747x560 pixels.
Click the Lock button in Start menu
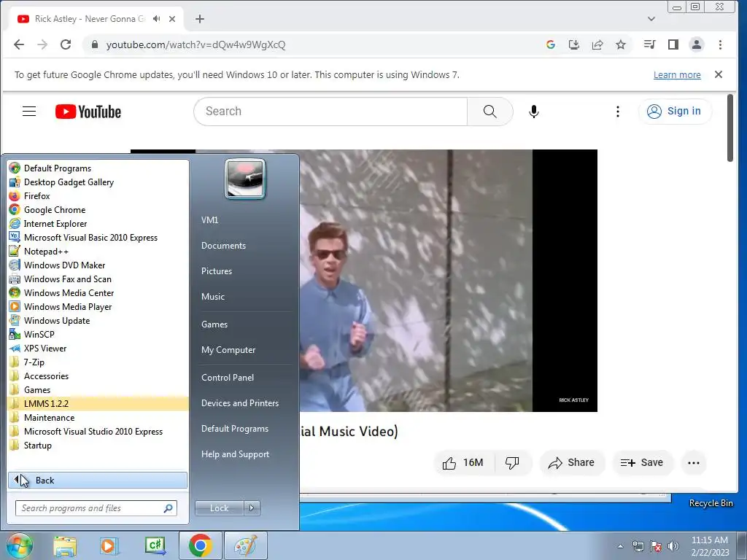[219, 508]
